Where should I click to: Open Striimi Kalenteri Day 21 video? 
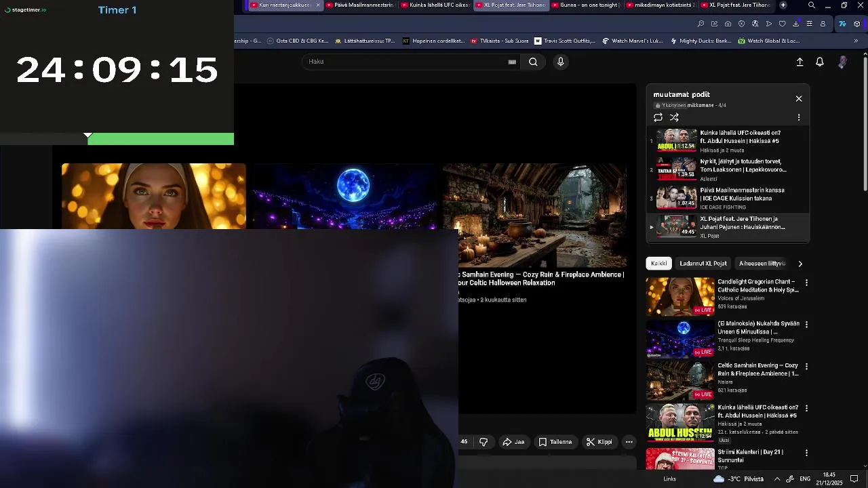pyautogui.click(x=681, y=460)
